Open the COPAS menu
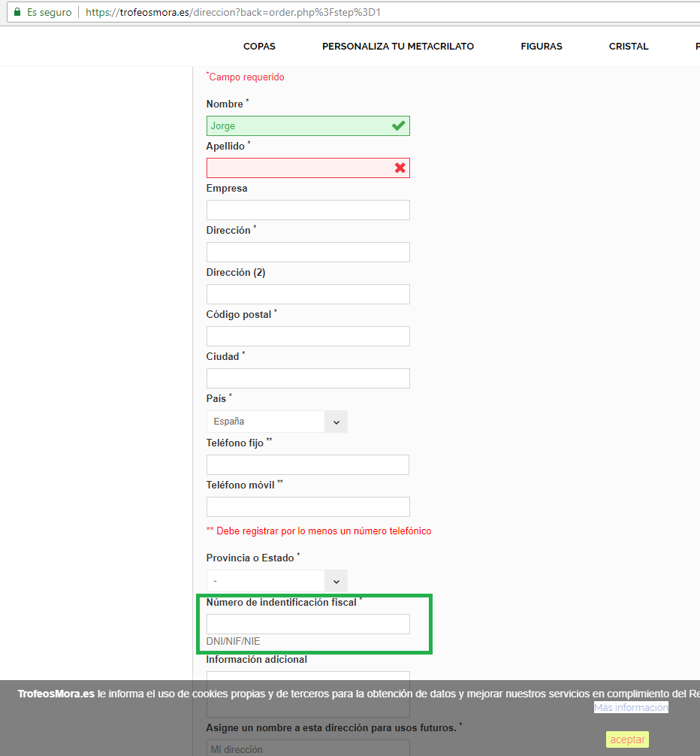 pyautogui.click(x=259, y=47)
